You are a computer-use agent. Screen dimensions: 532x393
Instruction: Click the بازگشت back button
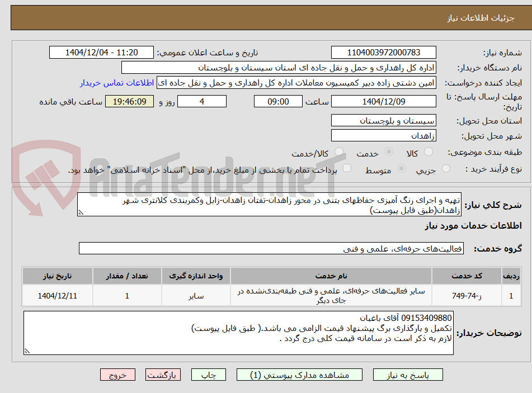[163, 375]
